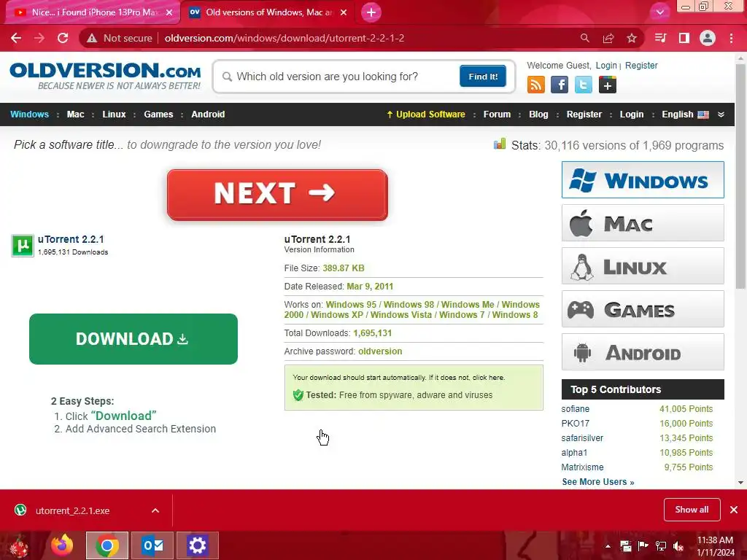Screen dimensions: 747x560
Task: Reload the page with the refresh icon
Action: tap(63, 38)
